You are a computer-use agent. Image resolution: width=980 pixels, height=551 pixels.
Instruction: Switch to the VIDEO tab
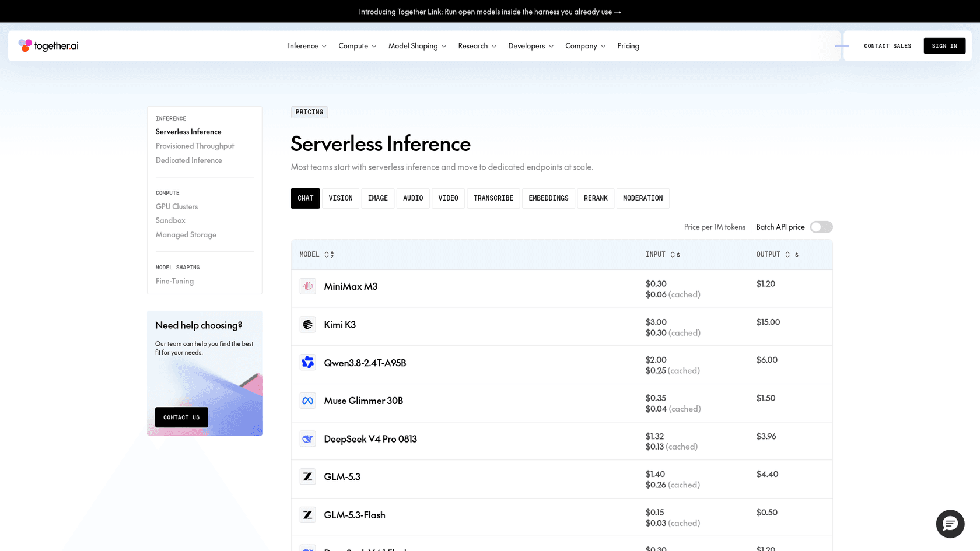[x=448, y=198]
